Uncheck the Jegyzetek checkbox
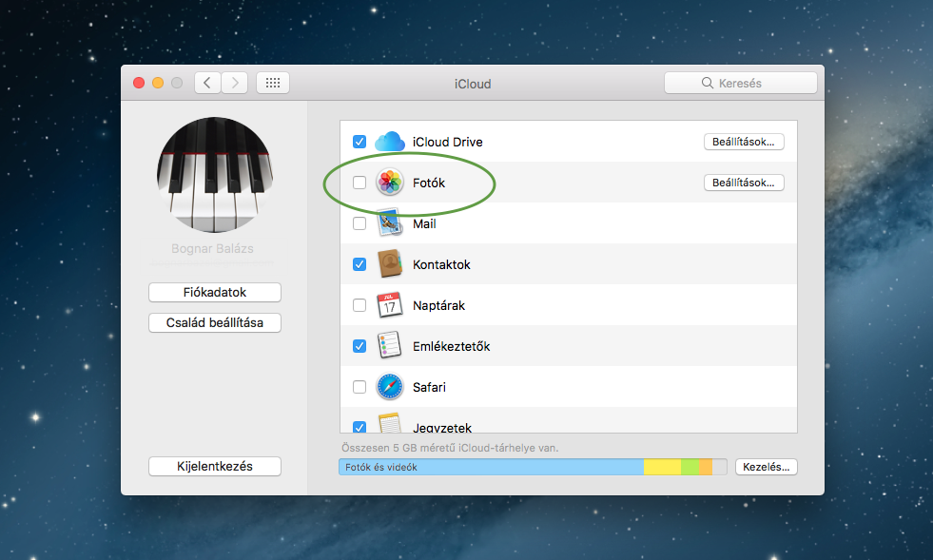 click(360, 427)
